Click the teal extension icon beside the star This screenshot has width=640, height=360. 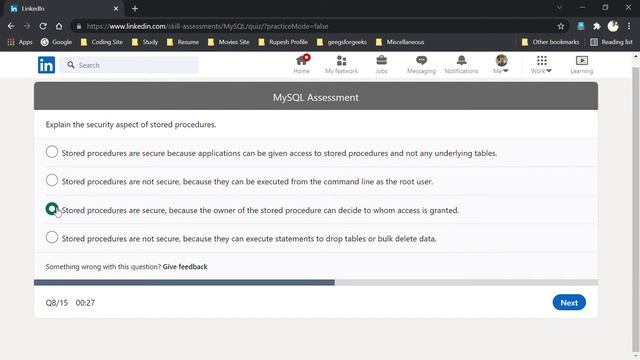(x=581, y=26)
